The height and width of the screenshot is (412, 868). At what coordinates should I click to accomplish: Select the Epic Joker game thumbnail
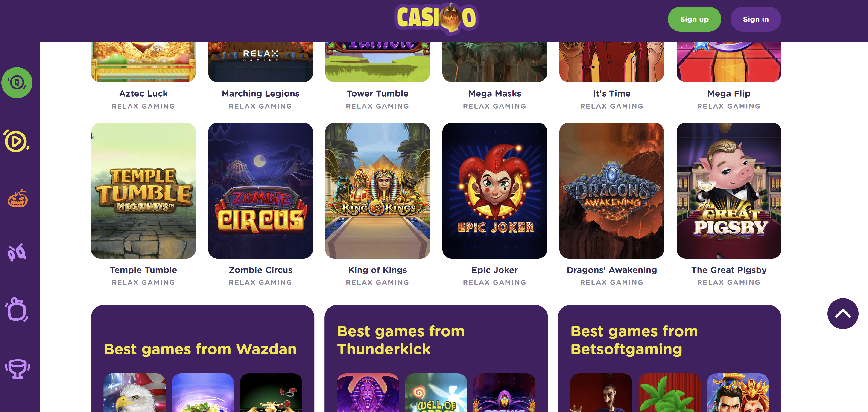[495, 190]
